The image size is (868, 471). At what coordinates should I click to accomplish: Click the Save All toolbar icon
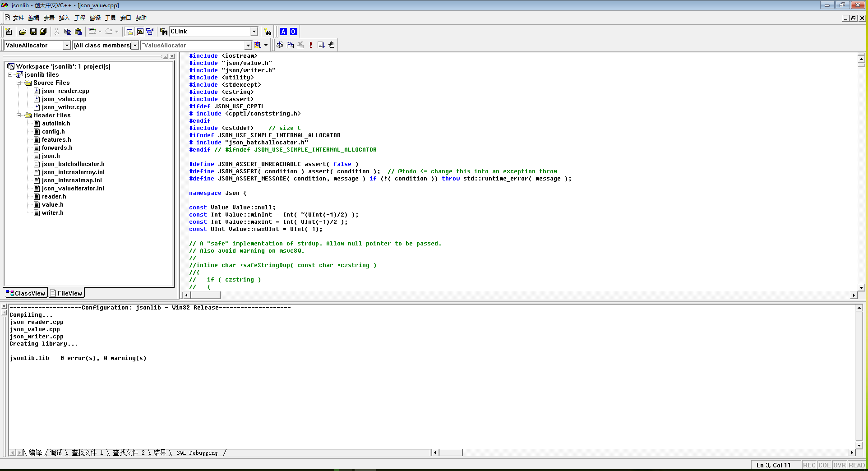(x=43, y=32)
